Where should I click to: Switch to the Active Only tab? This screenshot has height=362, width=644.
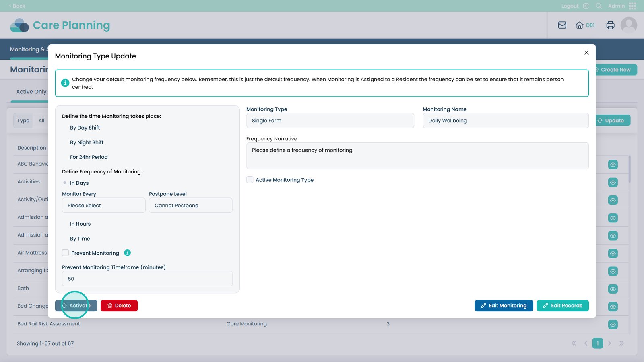(x=31, y=92)
